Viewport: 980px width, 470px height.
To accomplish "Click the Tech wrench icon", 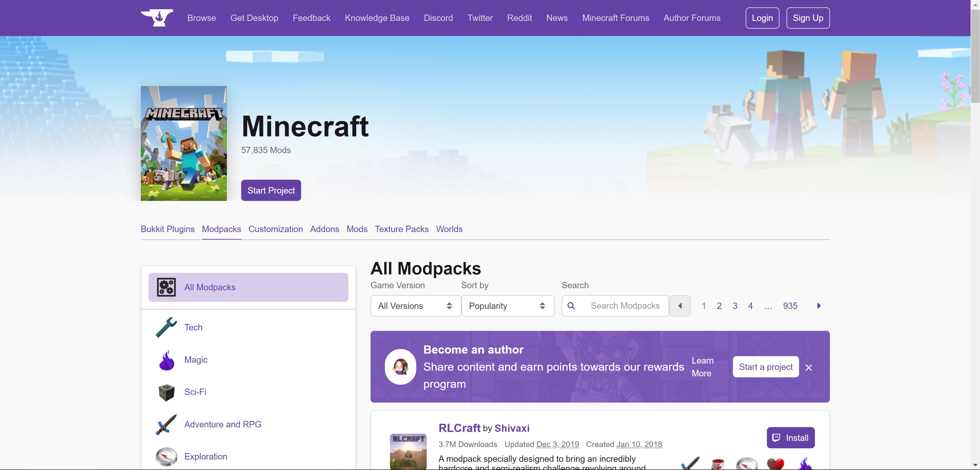I will (166, 327).
